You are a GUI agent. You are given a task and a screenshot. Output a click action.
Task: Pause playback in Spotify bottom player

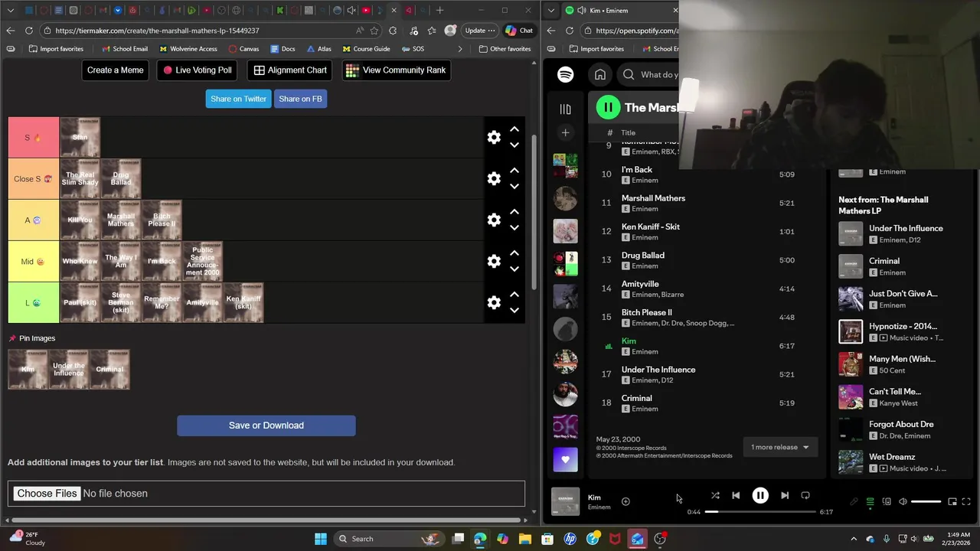tap(760, 496)
